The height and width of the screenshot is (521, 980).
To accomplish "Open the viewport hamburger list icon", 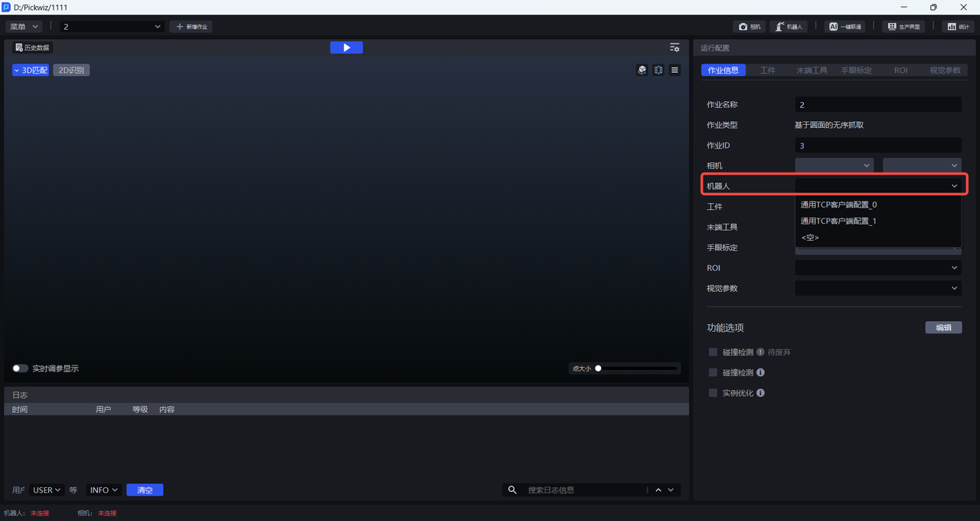I will tap(675, 70).
